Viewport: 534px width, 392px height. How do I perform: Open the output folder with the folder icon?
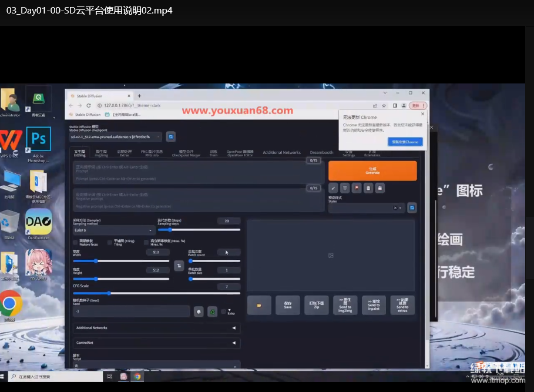click(x=259, y=305)
